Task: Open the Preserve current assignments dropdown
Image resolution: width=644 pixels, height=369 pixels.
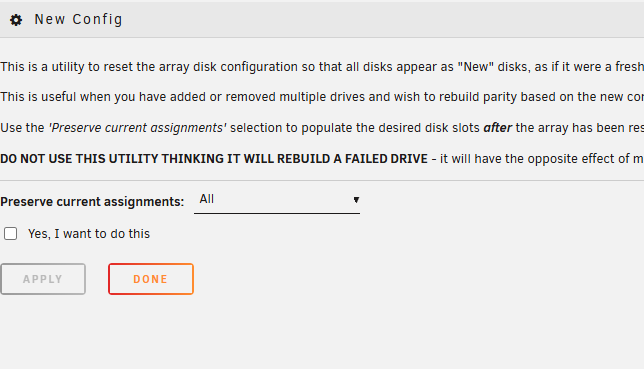Action: 277,200
